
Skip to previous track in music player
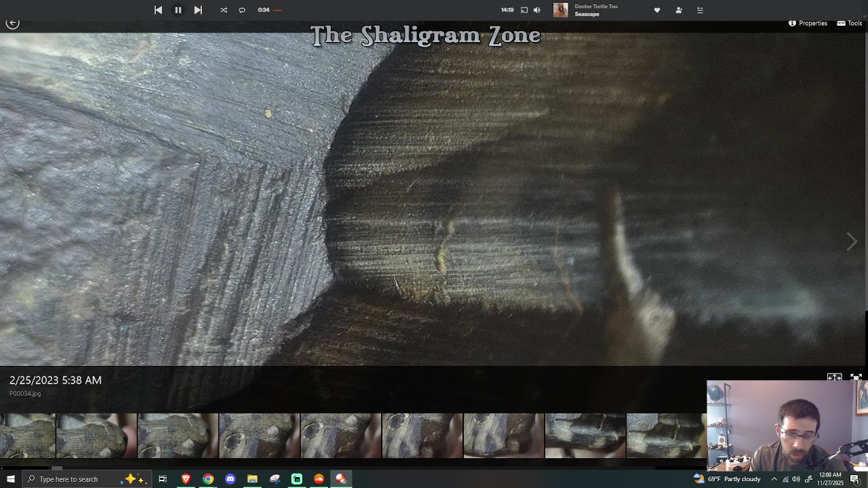click(158, 10)
